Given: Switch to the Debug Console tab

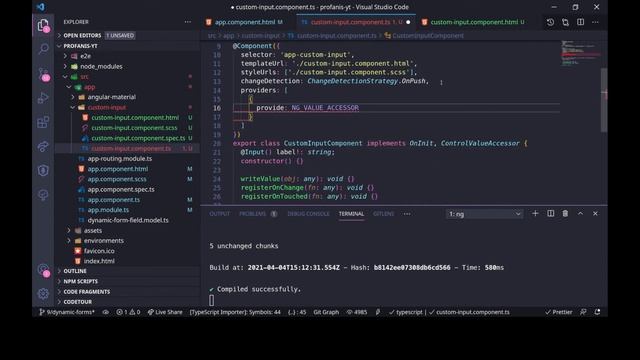Looking at the screenshot, I should click(x=308, y=214).
